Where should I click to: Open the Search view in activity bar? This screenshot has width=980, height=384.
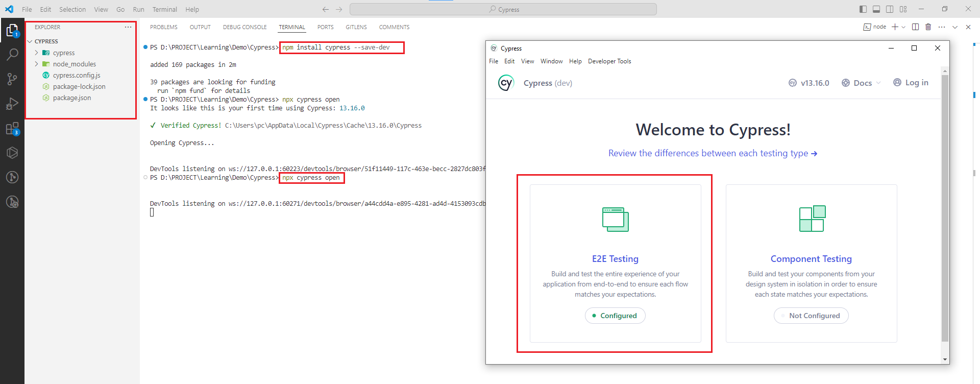pyautogui.click(x=12, y=54)
